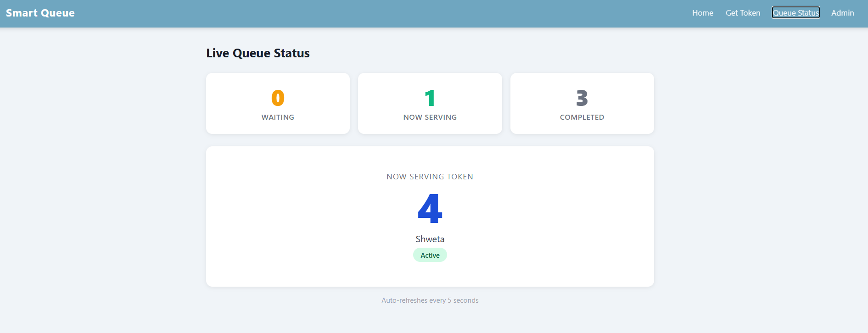Click the current token number 4

click(x=430, y=208)
